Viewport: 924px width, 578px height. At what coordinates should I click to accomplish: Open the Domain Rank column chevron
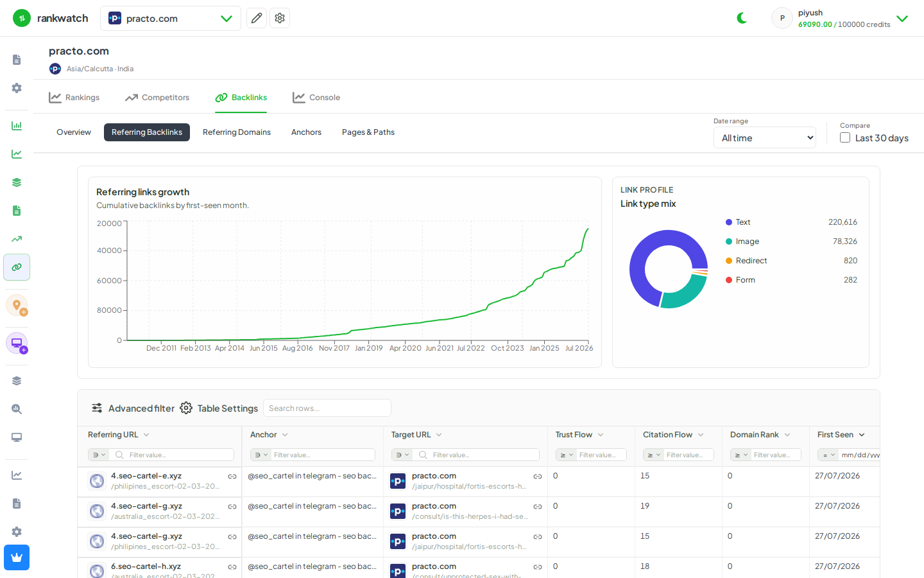coord(787,435)
